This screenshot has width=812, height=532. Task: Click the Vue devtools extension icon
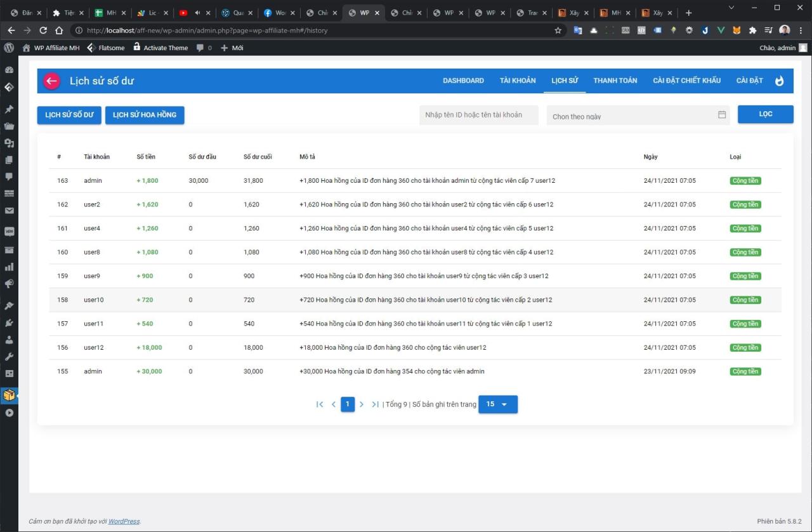pos(721,30)
